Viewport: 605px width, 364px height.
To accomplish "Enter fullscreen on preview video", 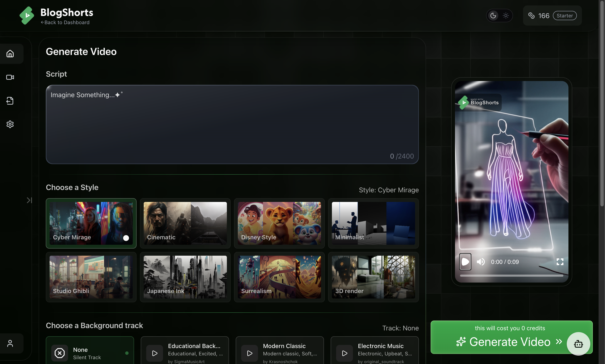I will [x=560, y=262].
